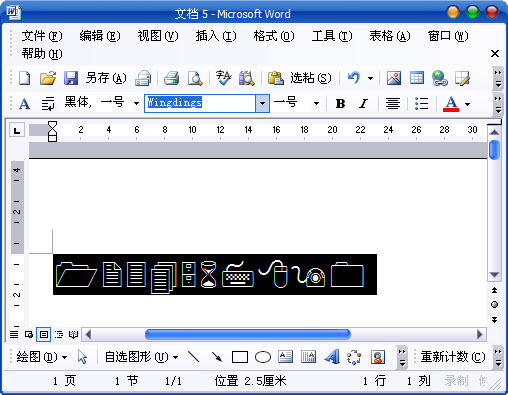Screen dimensions: 508x395
Task: Open the 视图(V) menu
Action: (158, 36)
